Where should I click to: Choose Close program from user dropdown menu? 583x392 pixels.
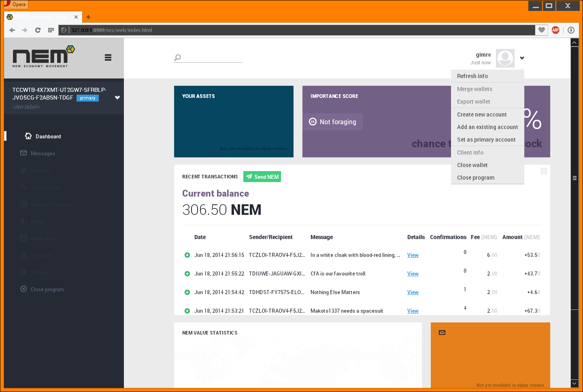tap(487, 178)
